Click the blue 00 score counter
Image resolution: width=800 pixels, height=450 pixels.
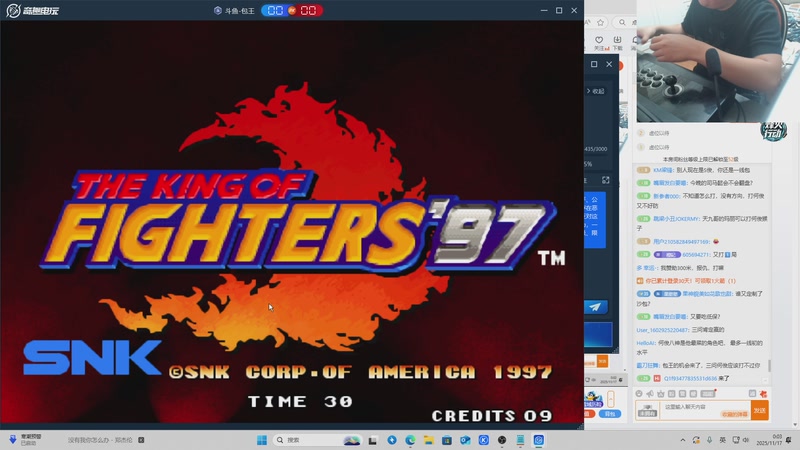pyautogui.click(x=275, y=11)
